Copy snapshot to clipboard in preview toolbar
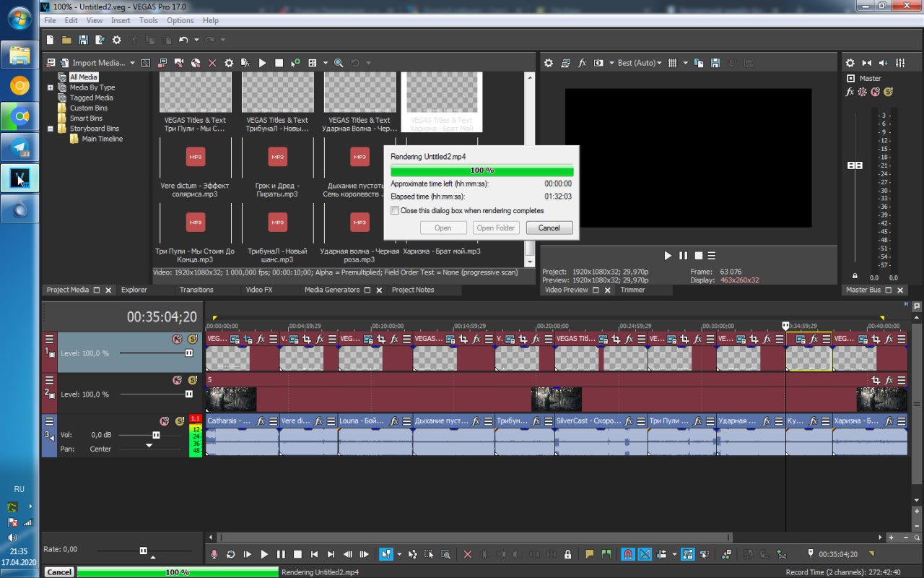The width and height of the screenshot is (924, 578). (x=698, y=63)
